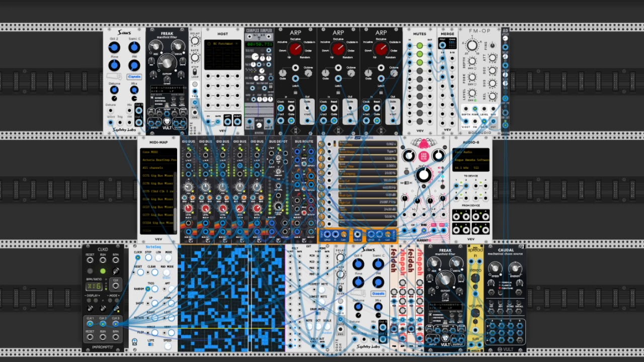
Task: Click the Reset input jack on the left ARP
Action: tap(291, 108)
